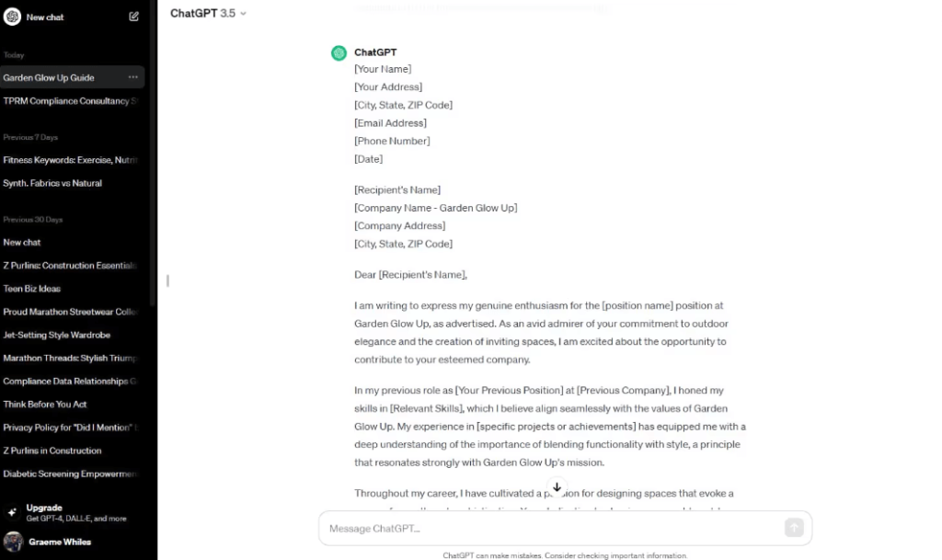Open the Fitness Keywords chat
Screen dimensions: 942x560
pos(69,160)
